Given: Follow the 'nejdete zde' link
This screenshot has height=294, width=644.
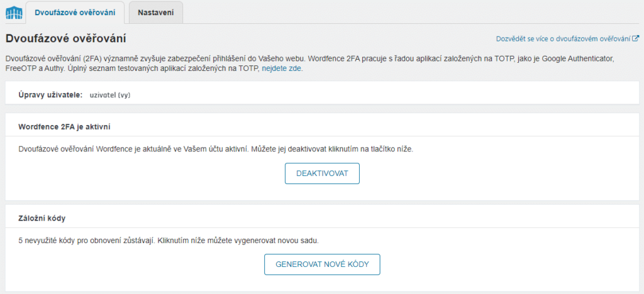Looking at the screenshot, I should [282, 68].
